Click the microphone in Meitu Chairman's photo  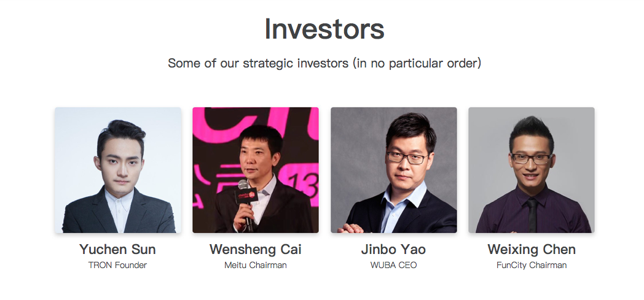243,187
